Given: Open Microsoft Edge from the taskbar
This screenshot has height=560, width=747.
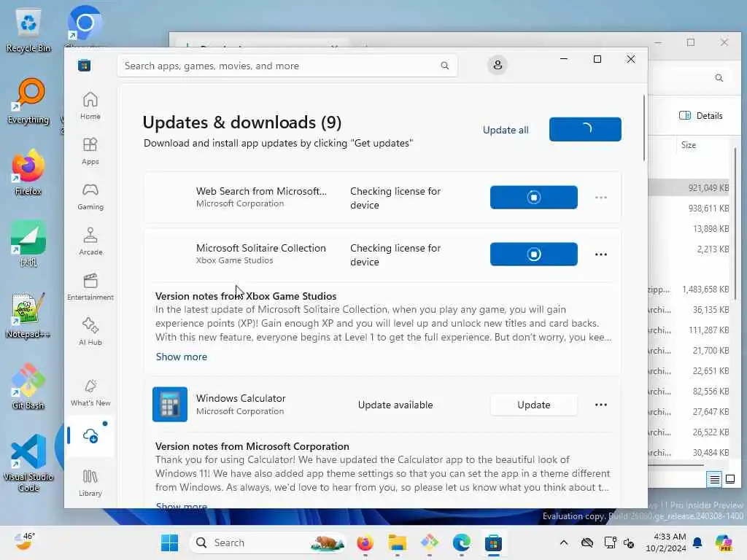Looking at the screenshot, I should click(x=461, y=542).
